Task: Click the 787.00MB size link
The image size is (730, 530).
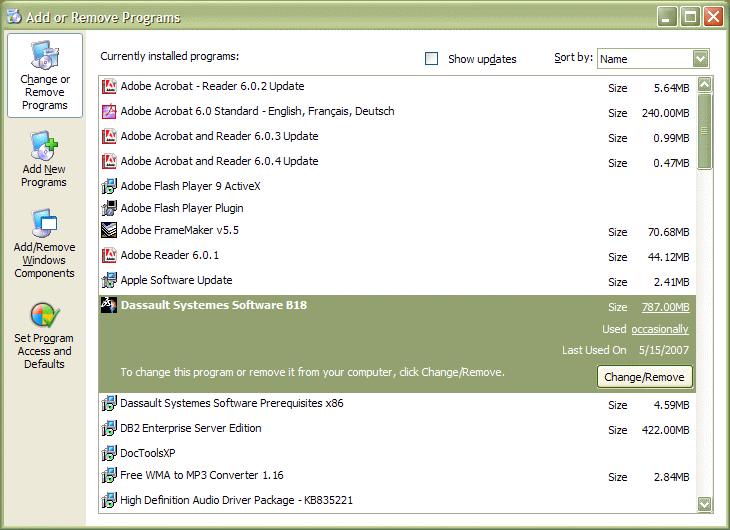Action: pos(665,307)
